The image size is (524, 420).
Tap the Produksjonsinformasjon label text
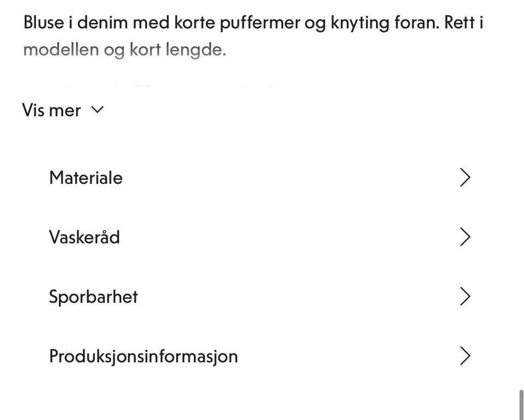(x=143, y=356)
